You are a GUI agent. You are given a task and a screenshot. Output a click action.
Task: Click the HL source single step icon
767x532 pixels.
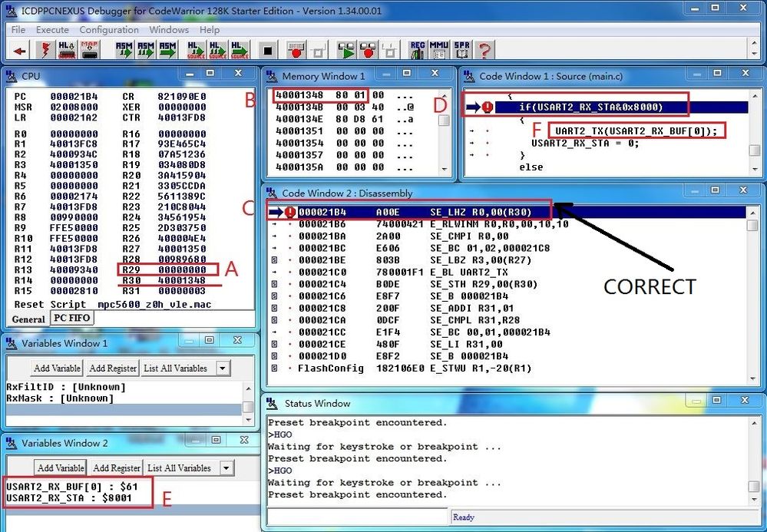pos(196,51)
